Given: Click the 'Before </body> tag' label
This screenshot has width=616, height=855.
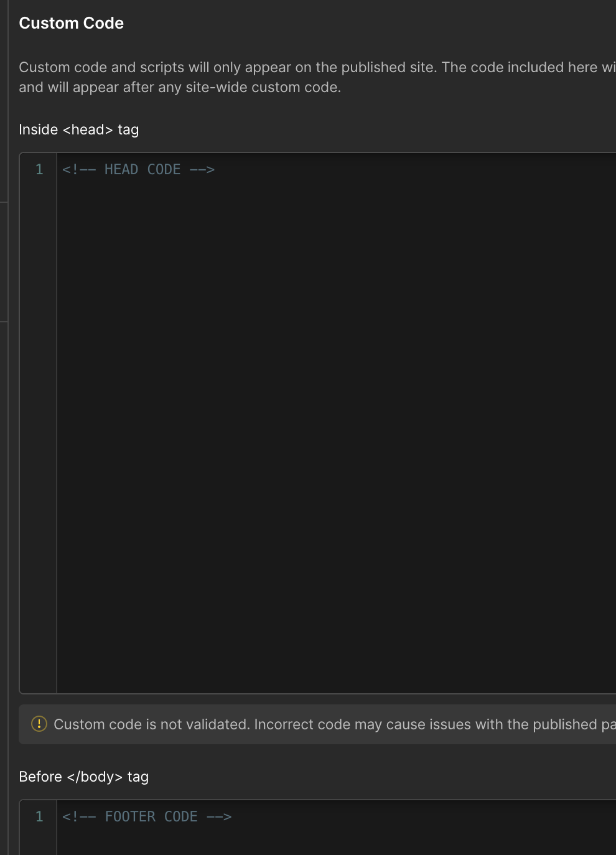Looking at the screenshot, I should [84, 777].
